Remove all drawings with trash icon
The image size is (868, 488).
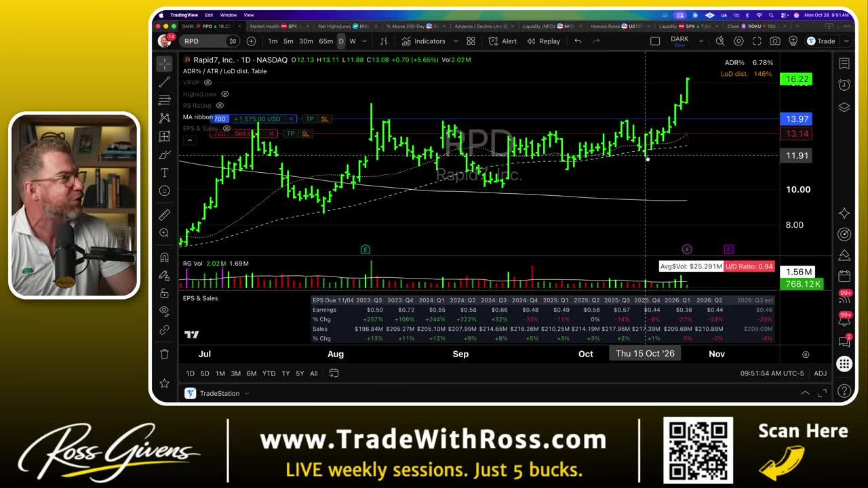point(164,354)
